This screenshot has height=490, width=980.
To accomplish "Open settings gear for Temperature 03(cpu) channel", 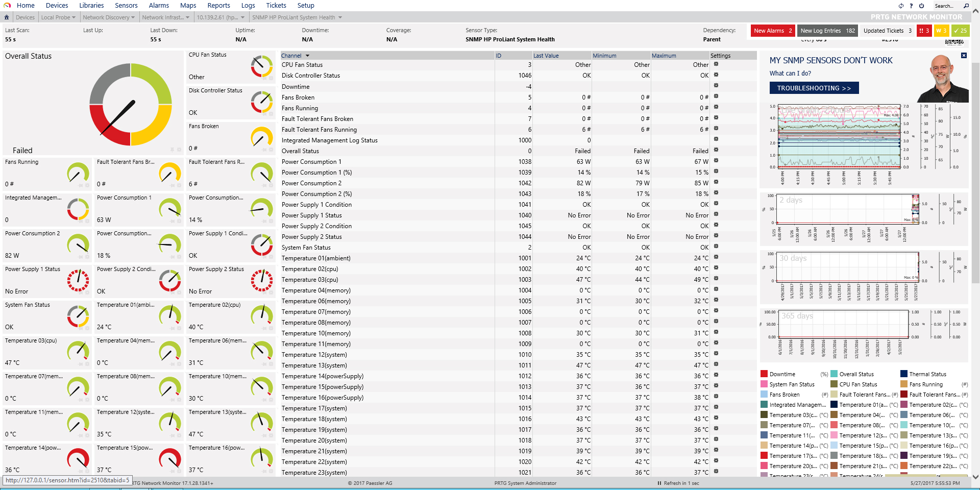I will (x=716, y=279).
